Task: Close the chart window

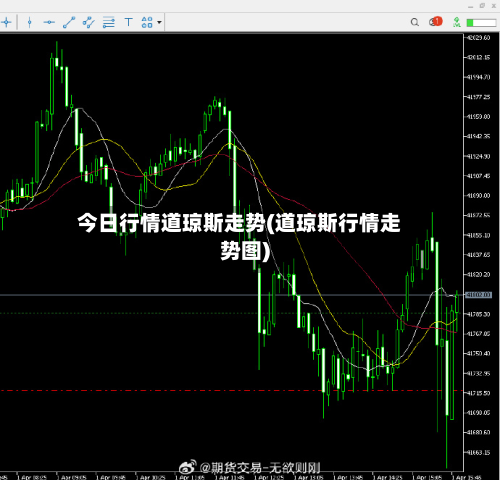Action: pos(494,6)
